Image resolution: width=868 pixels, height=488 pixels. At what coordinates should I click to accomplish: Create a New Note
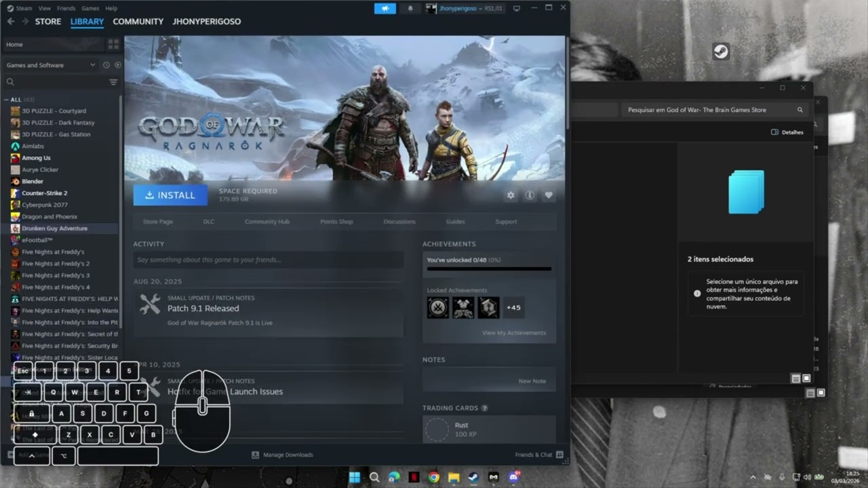532,381
